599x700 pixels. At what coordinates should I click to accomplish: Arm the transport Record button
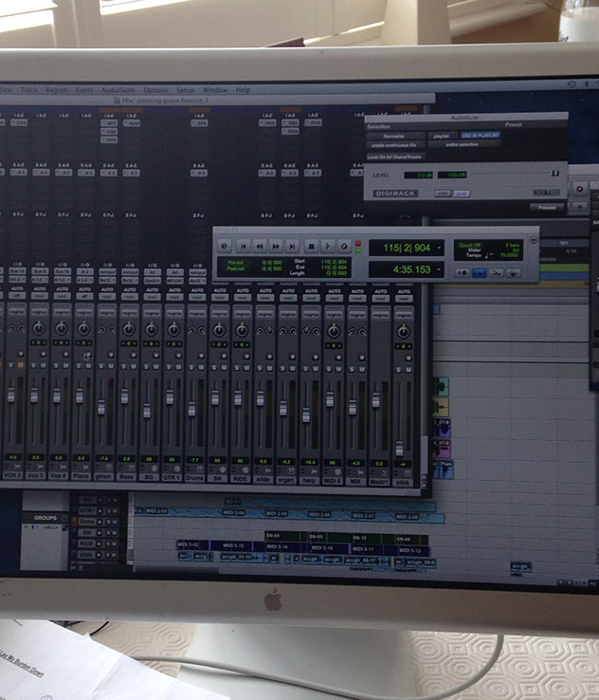(x=343, y=245)
